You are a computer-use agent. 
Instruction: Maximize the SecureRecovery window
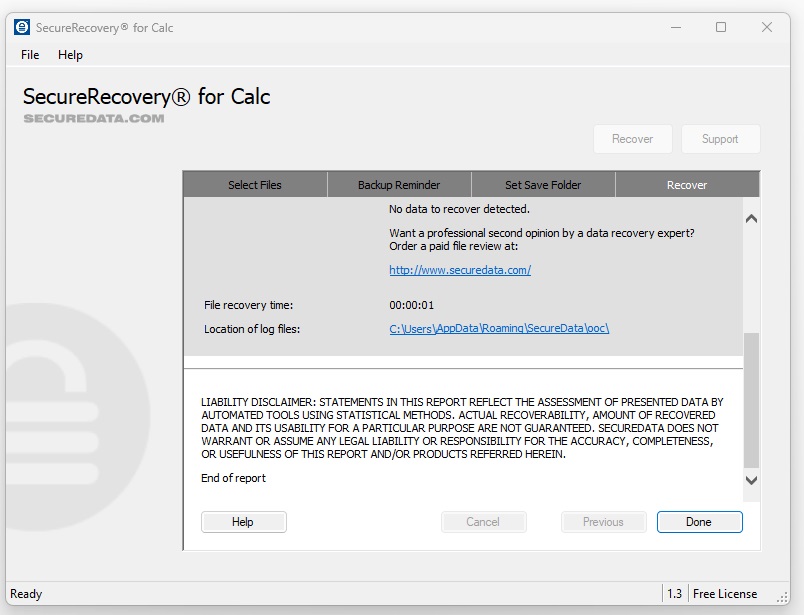tap(721, 27)
